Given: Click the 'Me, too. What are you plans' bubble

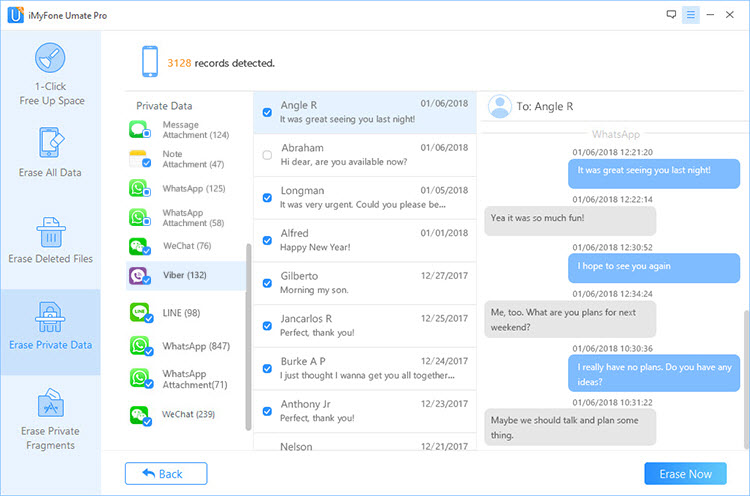Looking at the screenshot, I should click(x=570, y=319).
